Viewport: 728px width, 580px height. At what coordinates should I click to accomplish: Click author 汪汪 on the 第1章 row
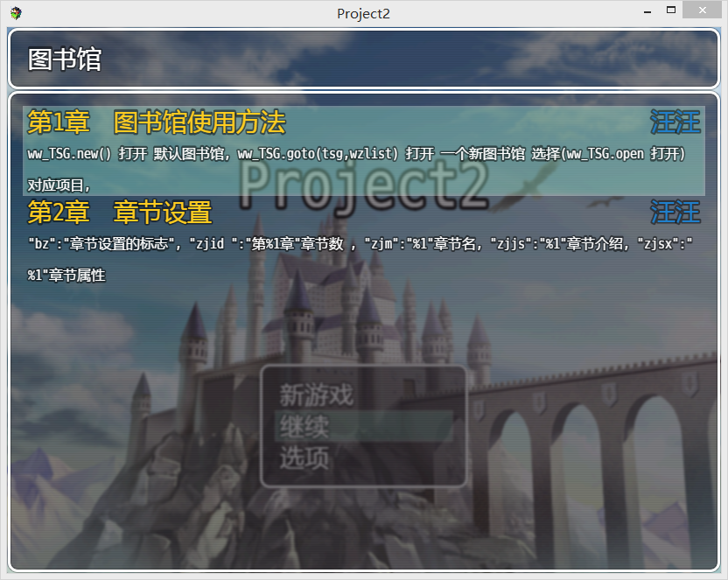tap(675, 122)
